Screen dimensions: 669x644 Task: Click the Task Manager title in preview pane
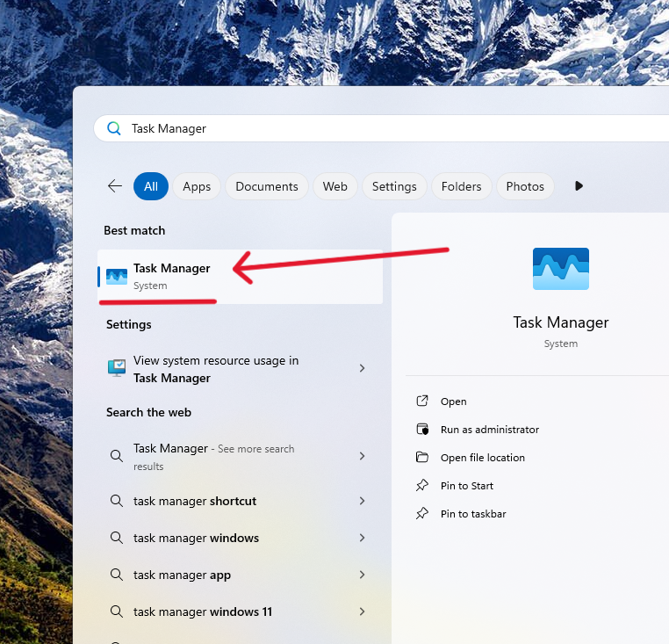561,322
